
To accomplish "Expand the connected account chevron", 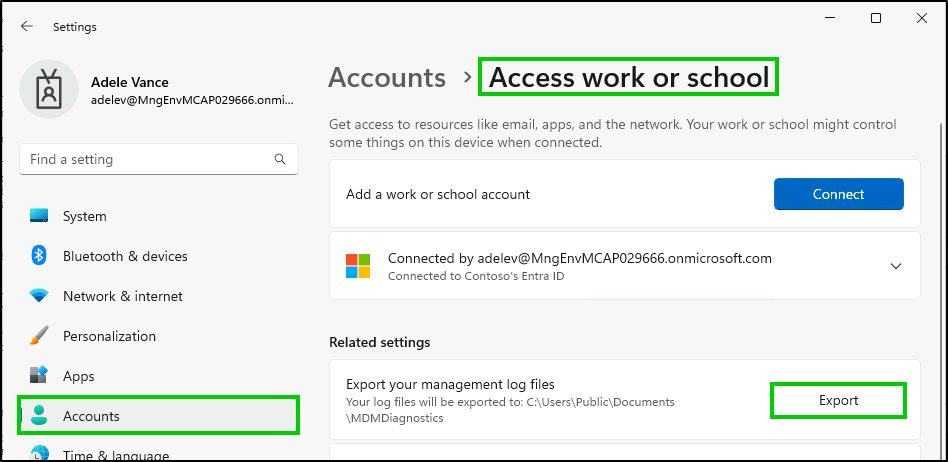I will (x=896, y=265).
